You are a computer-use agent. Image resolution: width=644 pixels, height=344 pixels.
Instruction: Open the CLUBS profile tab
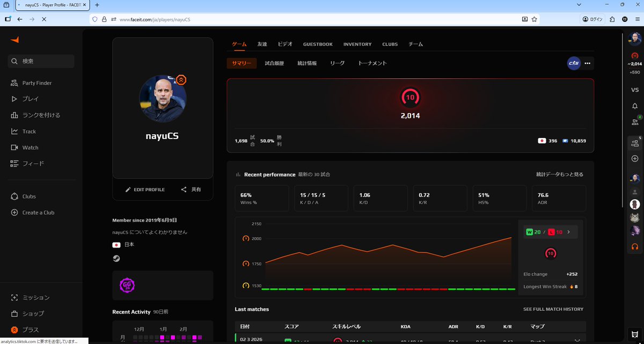[x=390, y=44]
